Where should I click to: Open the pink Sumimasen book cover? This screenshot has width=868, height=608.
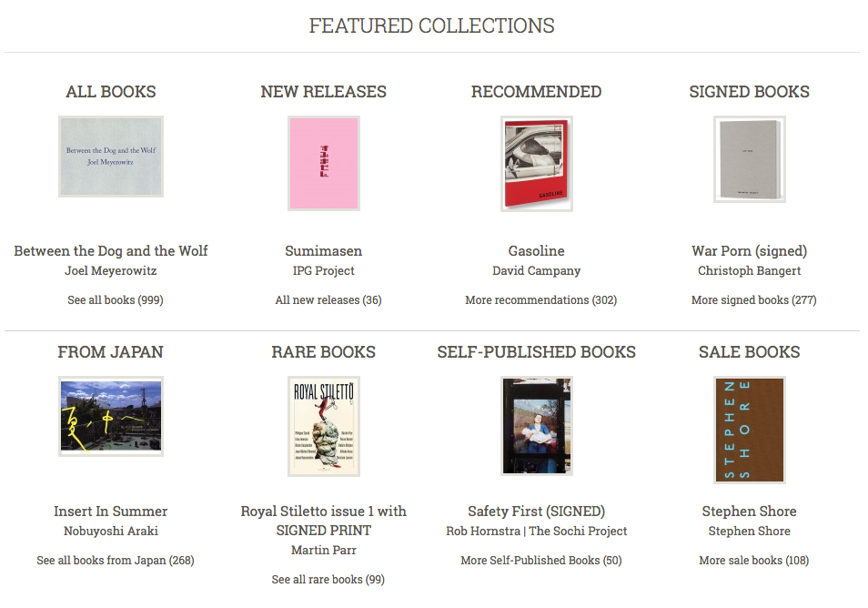(324, 164)
